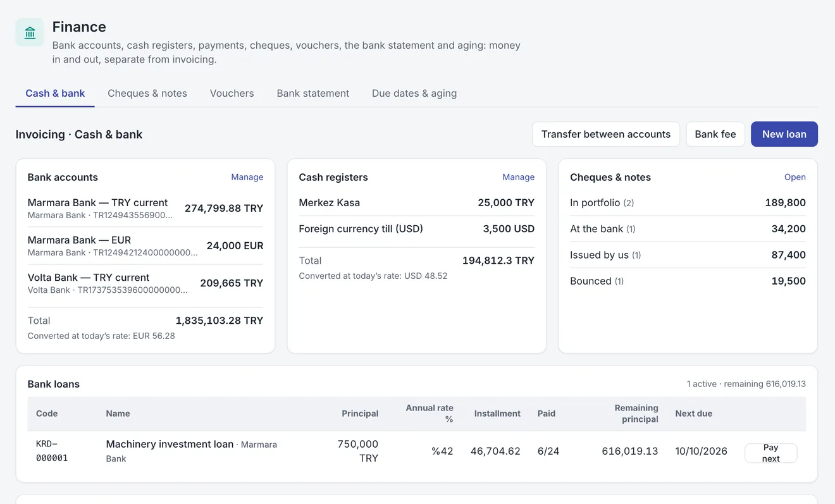This screenshot has height=504, width=835.
Task: Click the 209,665 TRY balance
Action: coord(232,283)
